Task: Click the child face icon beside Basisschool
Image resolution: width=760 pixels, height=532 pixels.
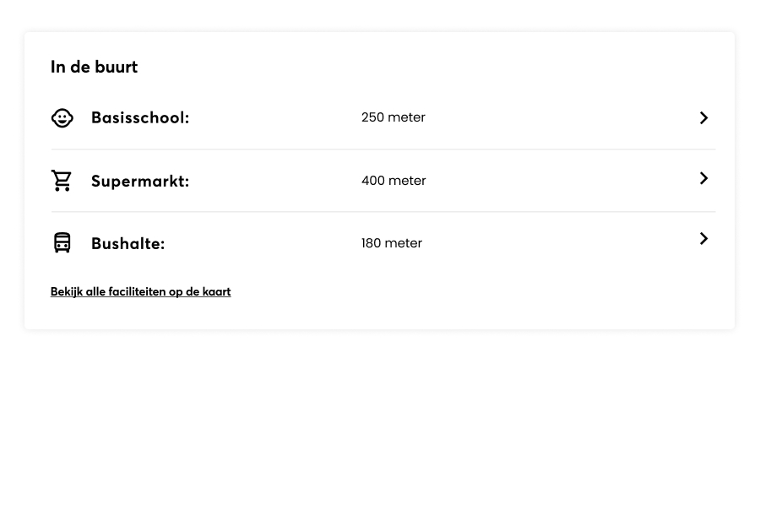Action: (x=62, y=118)
